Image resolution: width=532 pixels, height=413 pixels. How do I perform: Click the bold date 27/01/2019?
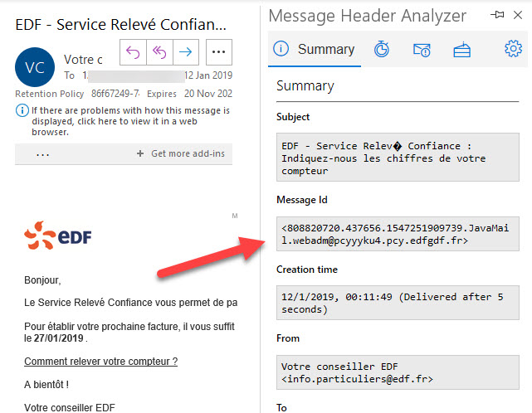59,338
